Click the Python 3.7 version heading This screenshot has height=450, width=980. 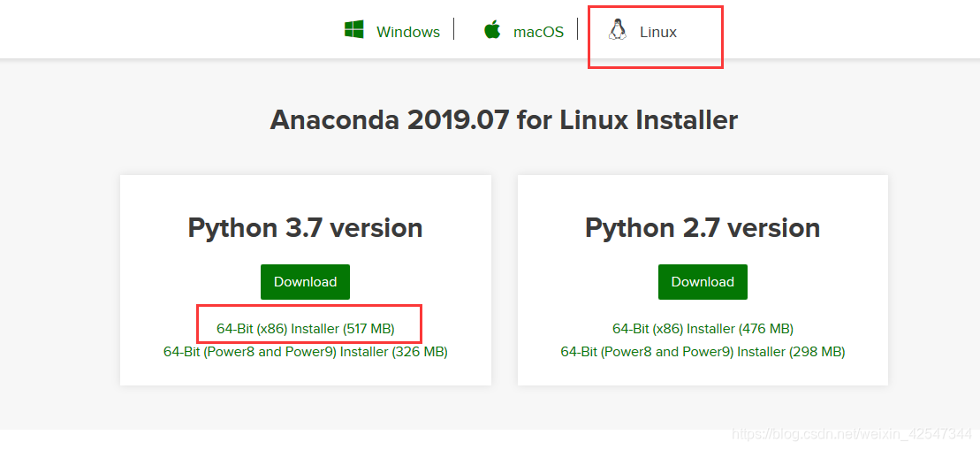[305, 228]
